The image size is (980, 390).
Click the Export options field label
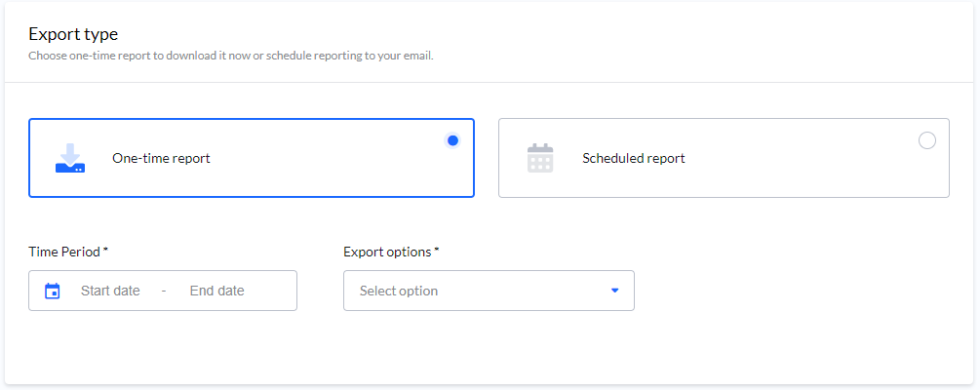coord(387,252)
